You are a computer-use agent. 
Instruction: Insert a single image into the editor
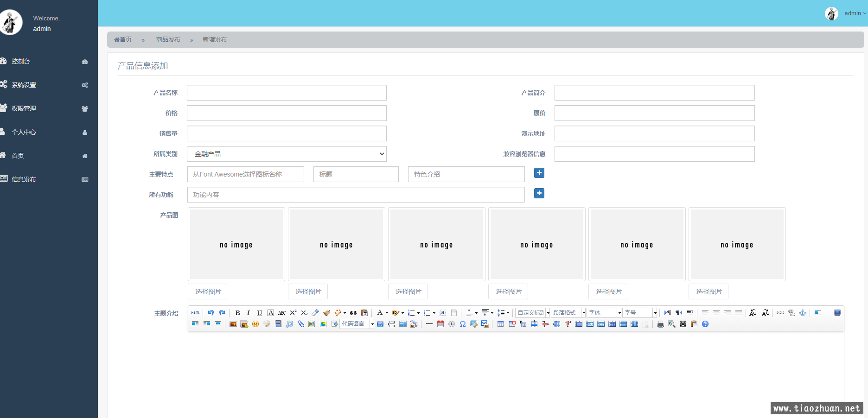pyautogui.click(x=233, y=324)
